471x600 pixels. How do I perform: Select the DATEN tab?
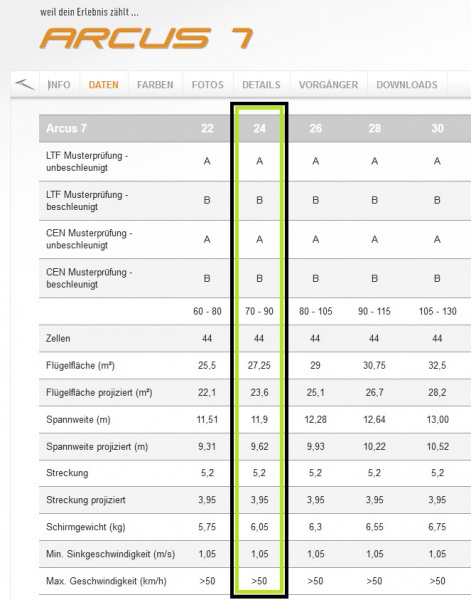[x=103, y=85]
